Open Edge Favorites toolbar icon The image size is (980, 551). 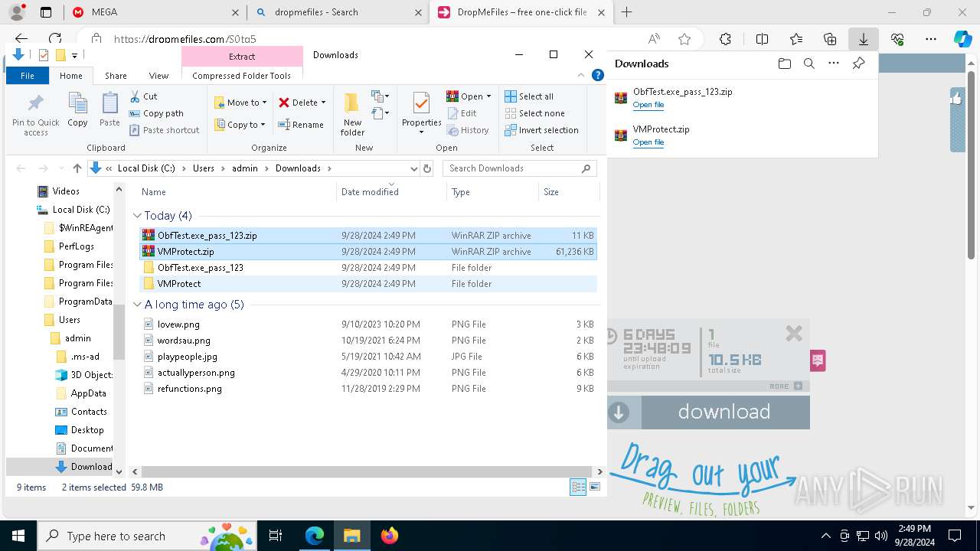coord(796,39)
